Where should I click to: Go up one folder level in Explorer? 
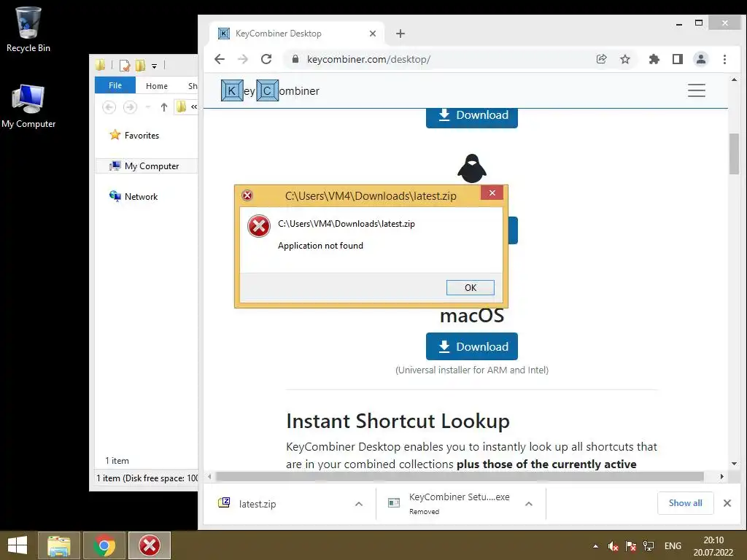(164, 107)
